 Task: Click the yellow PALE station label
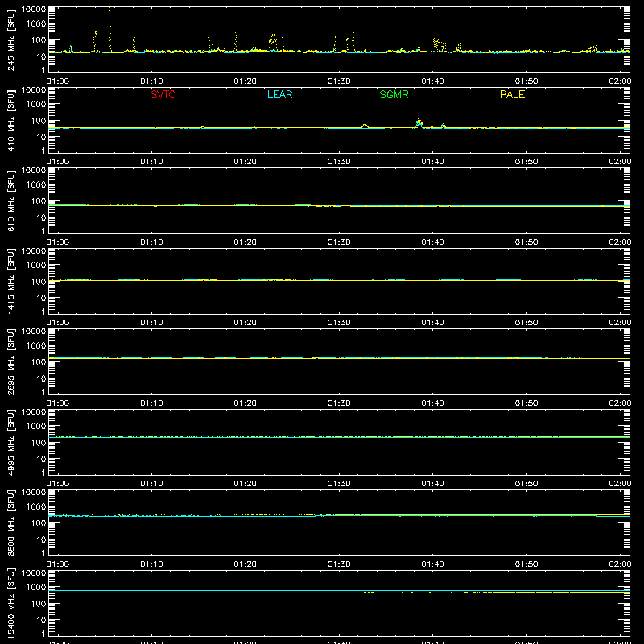pos(512,94)
